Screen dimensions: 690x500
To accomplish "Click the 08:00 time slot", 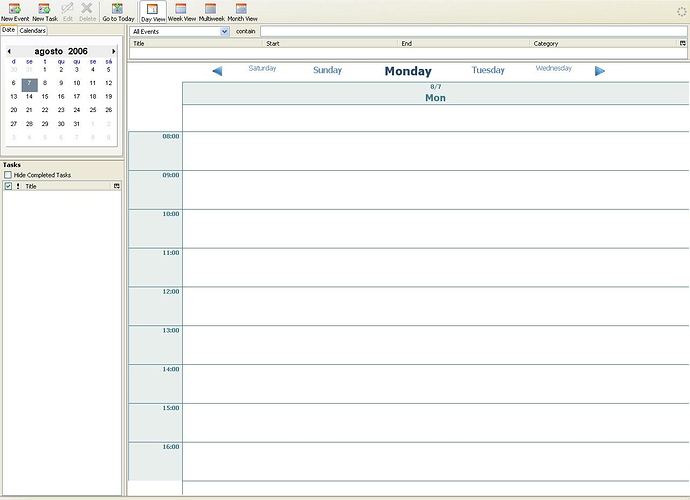I will tap(436, 151).
